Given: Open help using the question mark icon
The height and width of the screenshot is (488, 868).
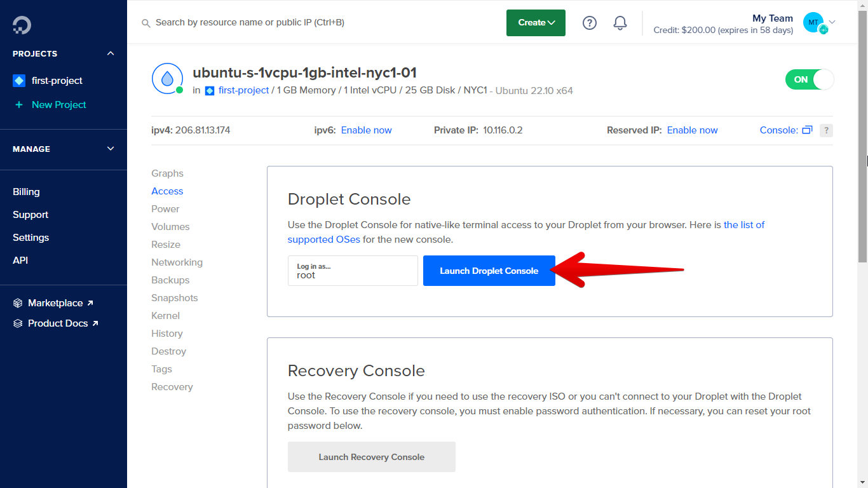Looking at the screenshot, I should 589,22.
